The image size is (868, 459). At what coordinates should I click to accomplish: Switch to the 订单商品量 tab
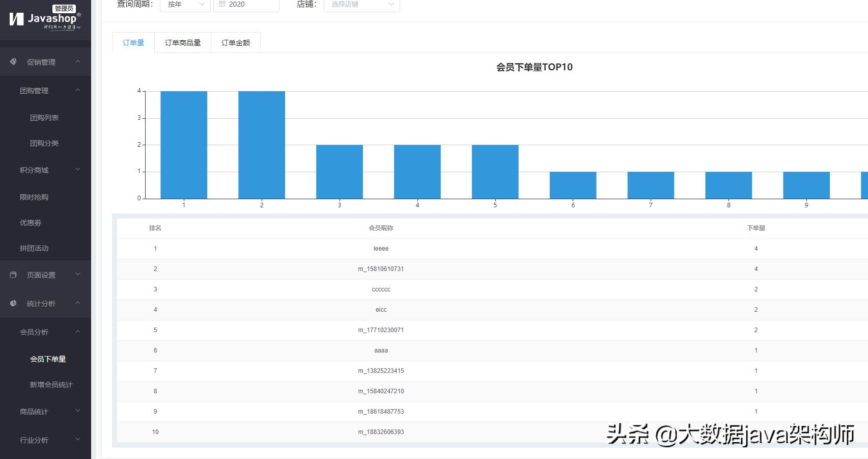coord(183,42)
